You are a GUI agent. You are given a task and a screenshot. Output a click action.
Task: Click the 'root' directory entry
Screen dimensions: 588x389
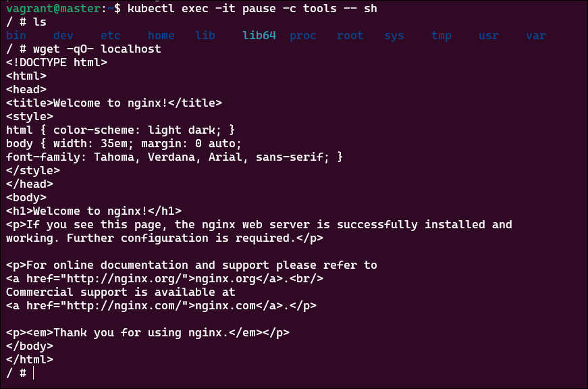[x=350, y=35]
